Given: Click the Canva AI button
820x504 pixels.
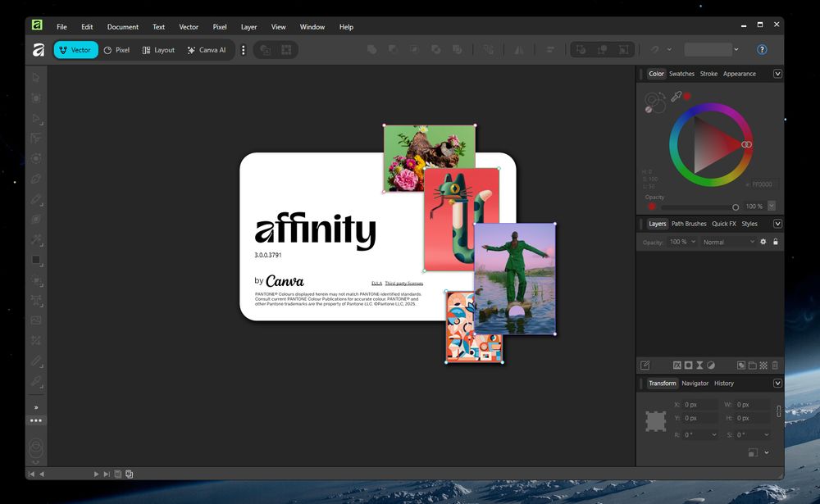Looking at the screenshot, I should pyautogui.click(x=207, y=50).
